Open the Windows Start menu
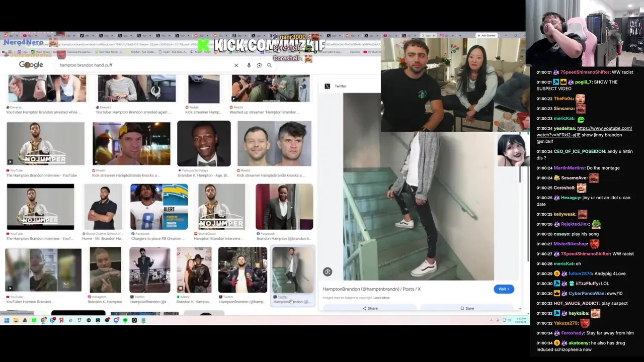 pos(7,320)
